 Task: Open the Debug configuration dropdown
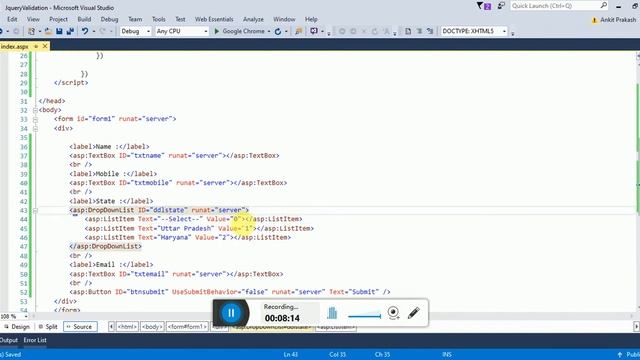135,31
